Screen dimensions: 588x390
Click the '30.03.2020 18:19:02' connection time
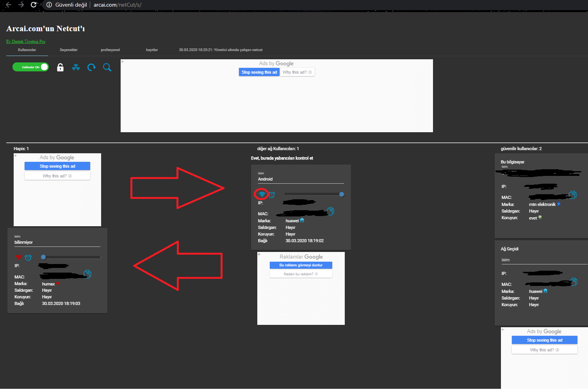point(305,241)
